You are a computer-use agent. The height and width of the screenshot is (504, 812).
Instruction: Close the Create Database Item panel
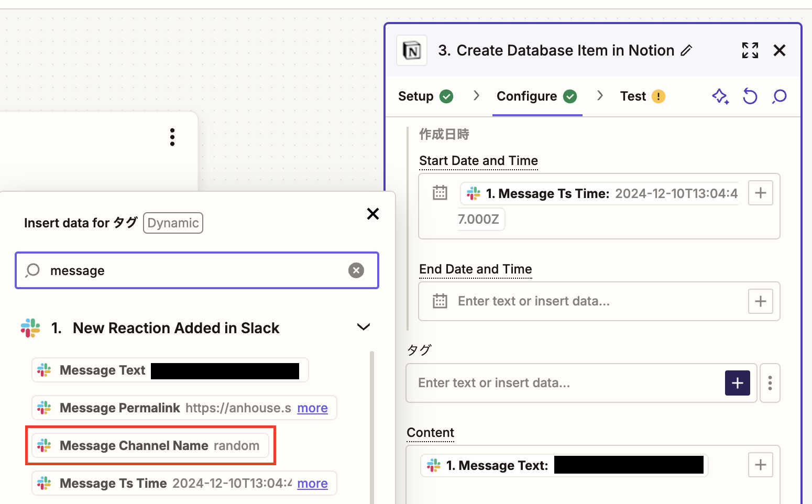tap(780, 50)
